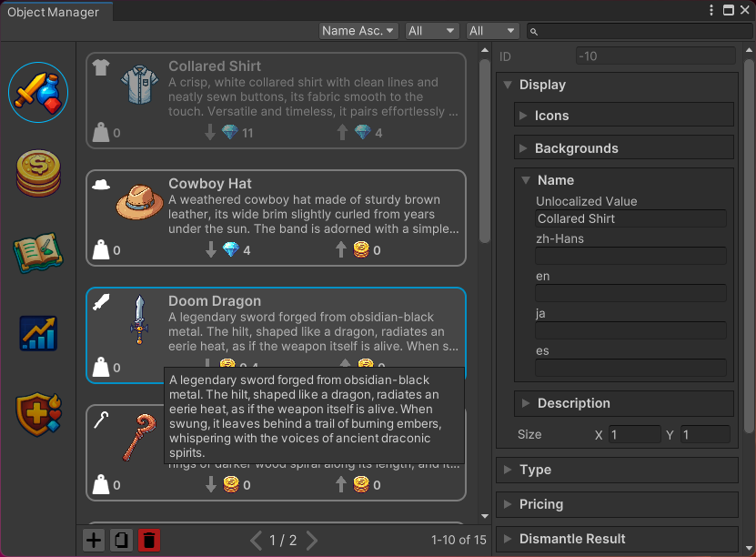Open the green book category icon
Image resolution: width=756 pixels, height=557 pixels.
click(38, 253)
